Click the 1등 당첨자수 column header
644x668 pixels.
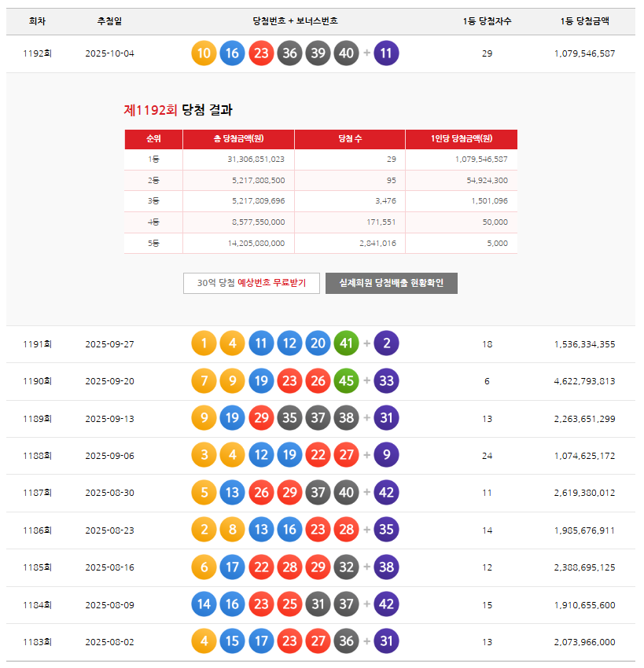coord(488,21)
